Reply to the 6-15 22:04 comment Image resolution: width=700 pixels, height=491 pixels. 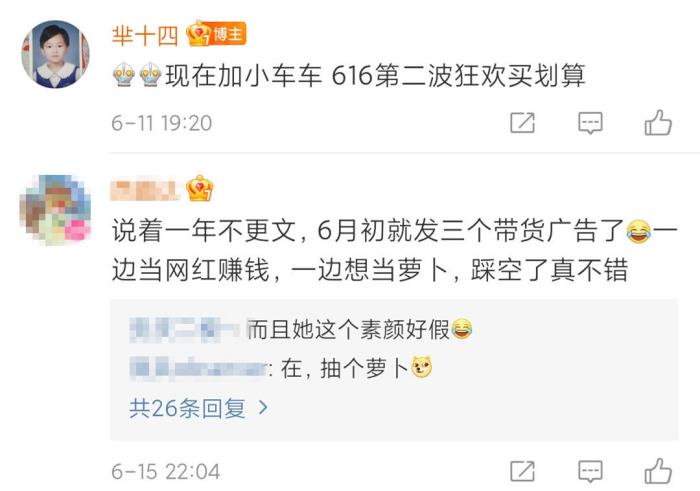point(590,472)
